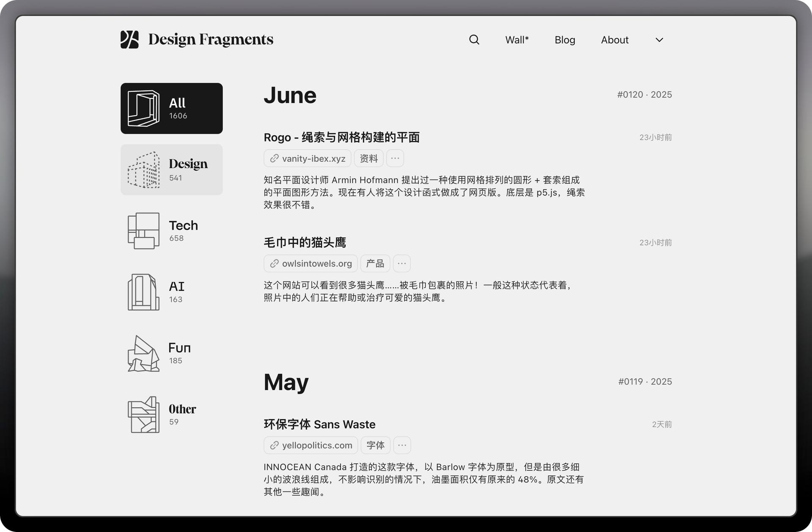Visit the owlsintowels.org link
The width and height of the screenshot is (812, 532).
tap(311, 264)
